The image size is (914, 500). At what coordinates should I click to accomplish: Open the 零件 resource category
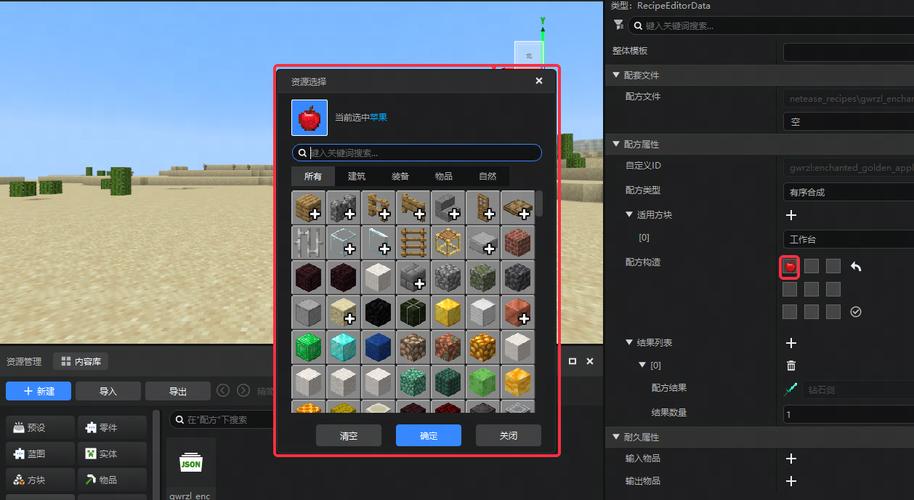[x=112, y=428]
